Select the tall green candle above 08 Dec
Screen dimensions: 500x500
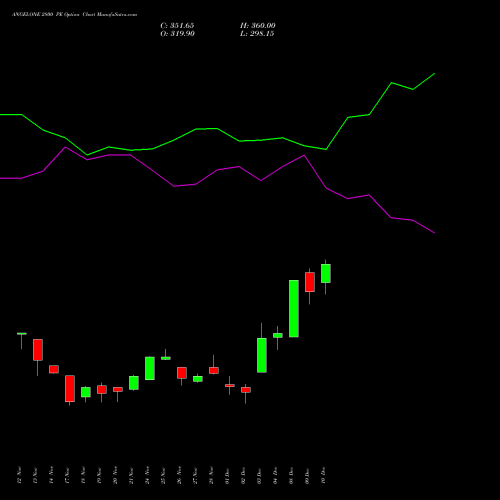coord(294,309)
